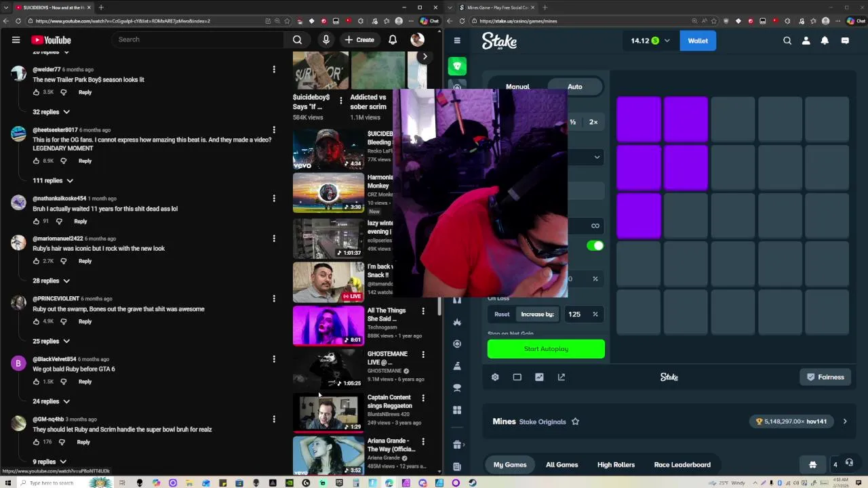The height and width of the screenshot is (488, 868).
Task: Open Stake notifications bell
Action: point(825,41)
